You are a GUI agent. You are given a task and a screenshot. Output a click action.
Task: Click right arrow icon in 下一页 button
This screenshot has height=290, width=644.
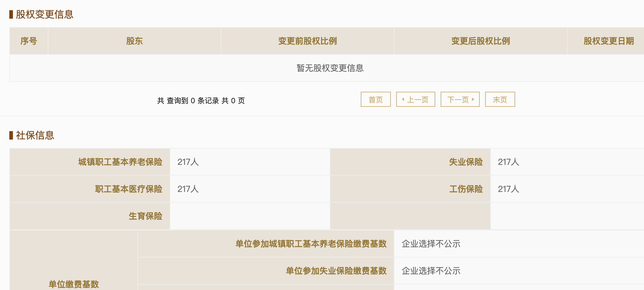(473, 99)
